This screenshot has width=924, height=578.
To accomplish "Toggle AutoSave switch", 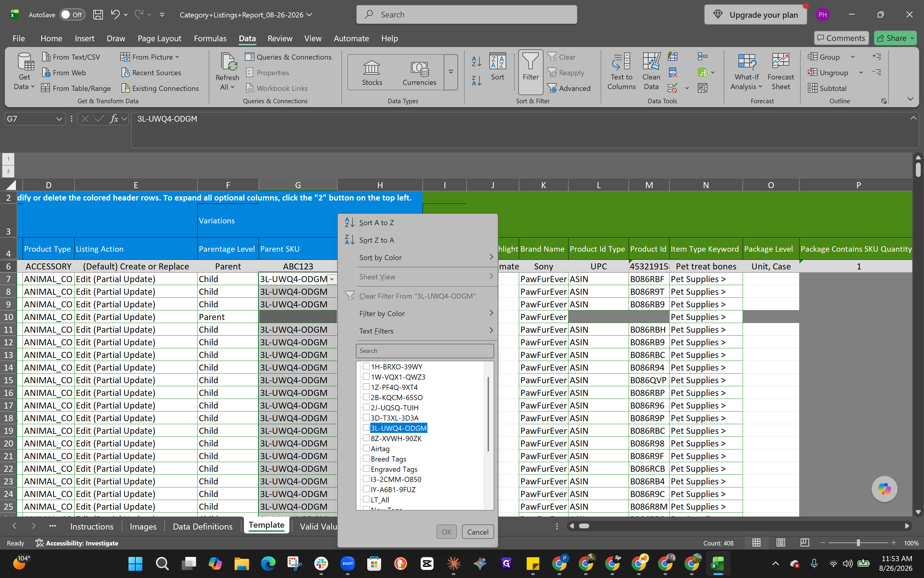I will pyautogui.click(x=72, y=15).
